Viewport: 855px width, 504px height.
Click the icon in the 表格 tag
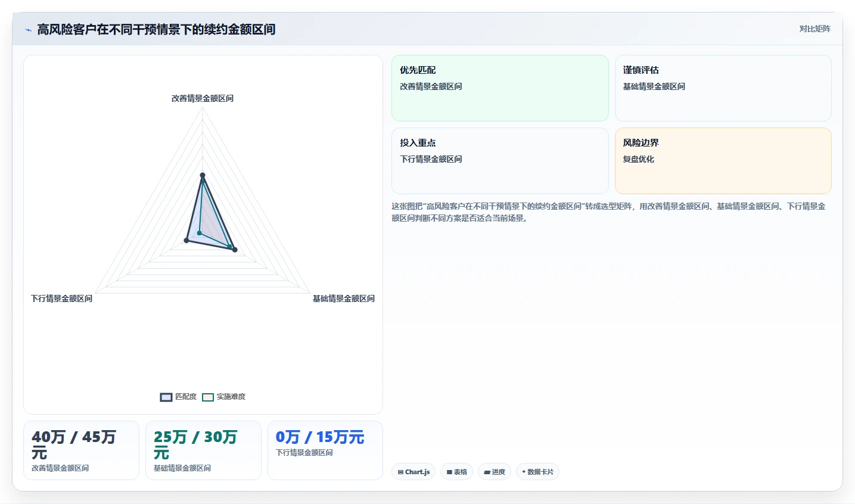coord(450,472)
